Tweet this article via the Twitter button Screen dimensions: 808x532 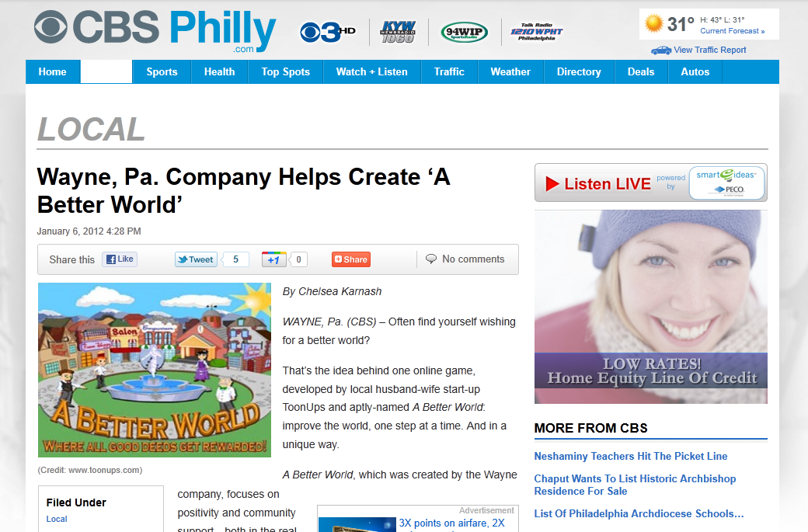click(195, 259)
